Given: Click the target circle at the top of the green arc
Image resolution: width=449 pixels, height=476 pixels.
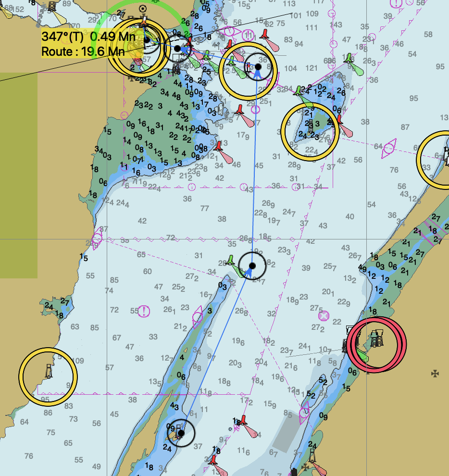Looking at the screenshot, I should coord(143,8).
